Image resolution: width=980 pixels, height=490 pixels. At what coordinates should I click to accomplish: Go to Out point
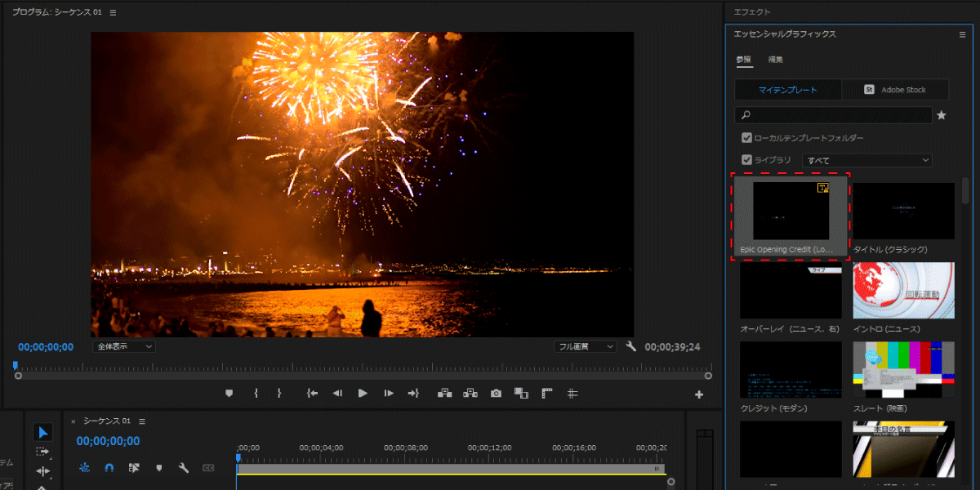[413, 393]
